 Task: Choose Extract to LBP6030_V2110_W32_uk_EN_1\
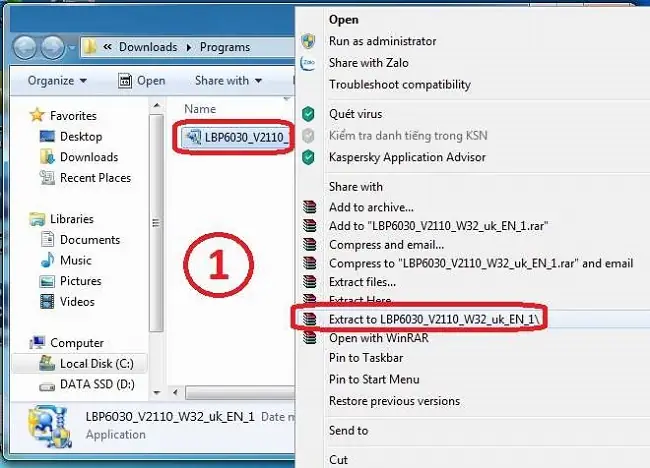434,319
